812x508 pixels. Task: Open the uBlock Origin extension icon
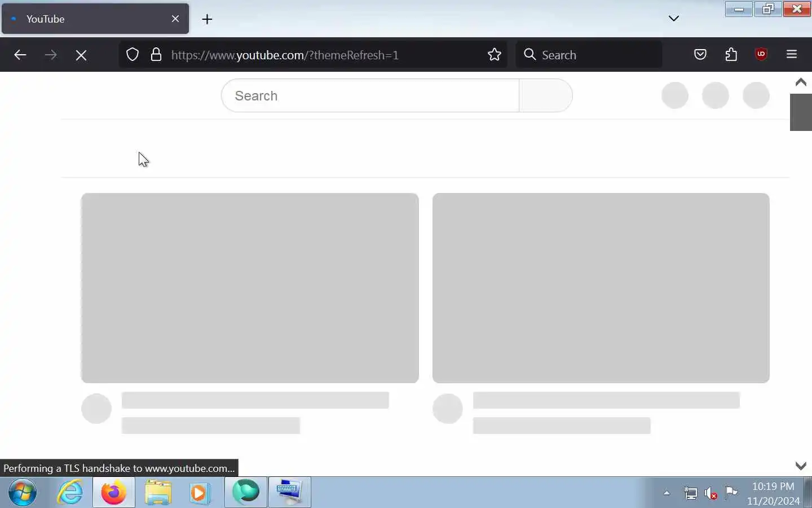[x=761, y=54]
